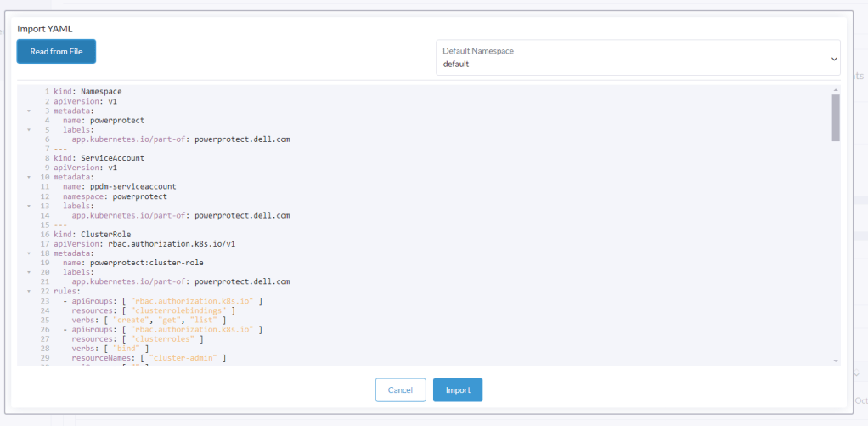The image size is (868, 426).
Task: Click the editor's vertical scrollbar thumb
Action: click(836, 117)
